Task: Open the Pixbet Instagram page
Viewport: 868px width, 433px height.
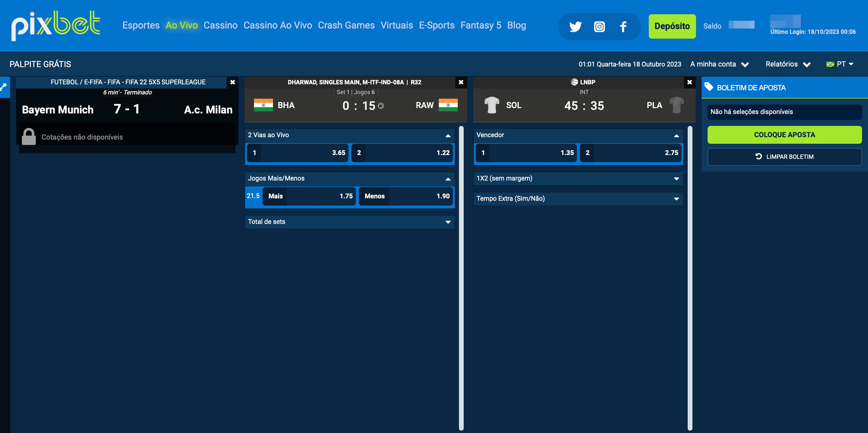Action: [599, 26]
